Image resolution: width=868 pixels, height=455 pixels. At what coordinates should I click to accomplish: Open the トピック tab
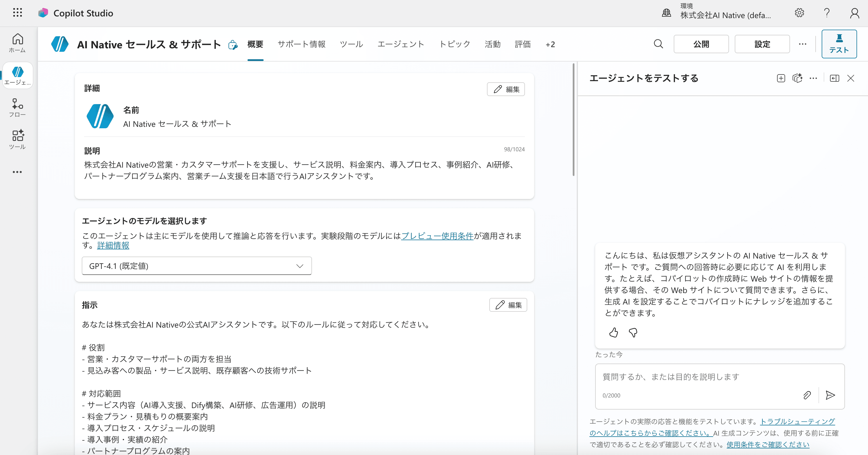click(454, 44)
